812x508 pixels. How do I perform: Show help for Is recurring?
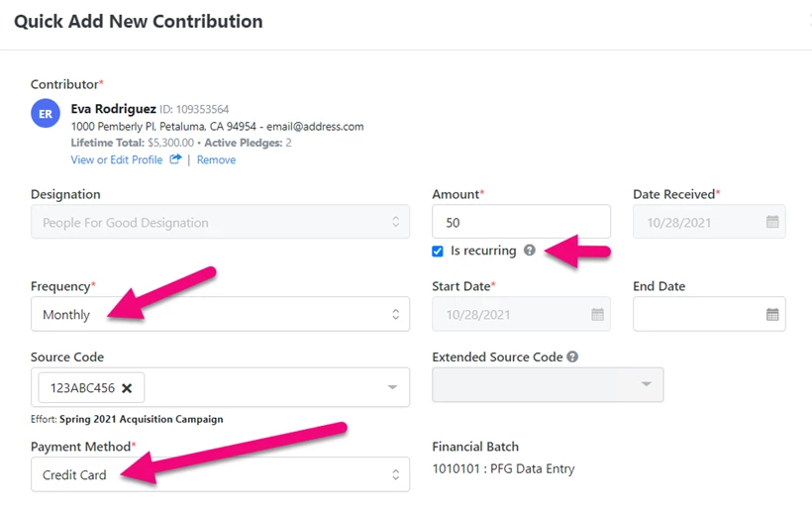tap(529, 251)
